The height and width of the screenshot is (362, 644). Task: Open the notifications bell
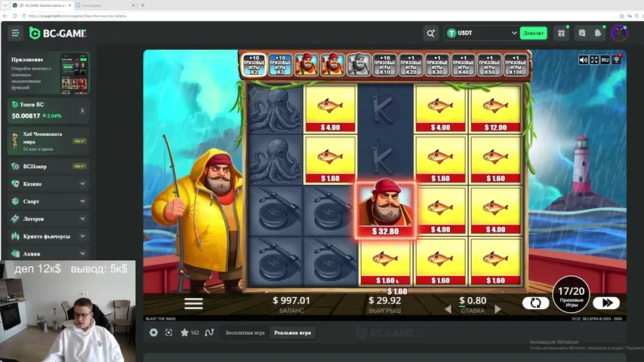click(x=598, y=33)
